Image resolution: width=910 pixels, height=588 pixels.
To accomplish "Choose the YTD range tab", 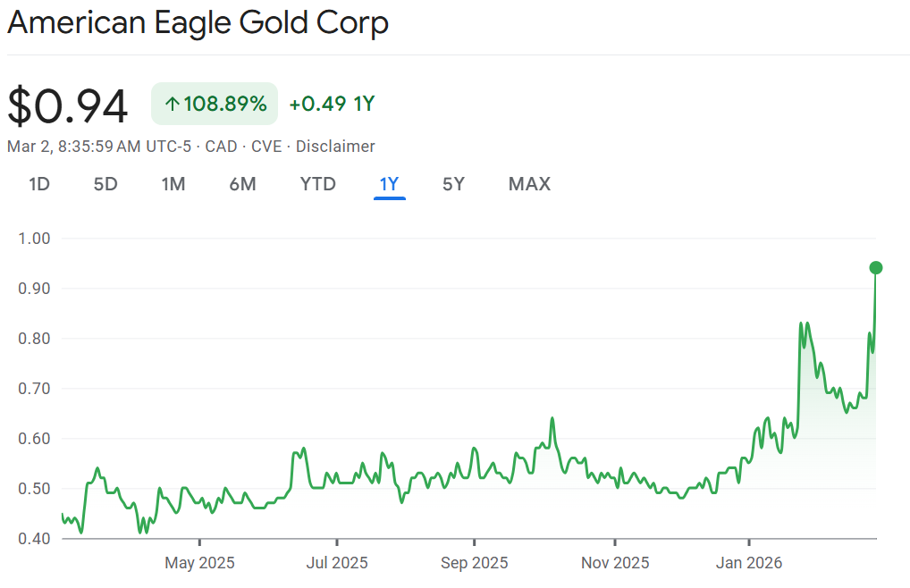I will tap(317, 184).
